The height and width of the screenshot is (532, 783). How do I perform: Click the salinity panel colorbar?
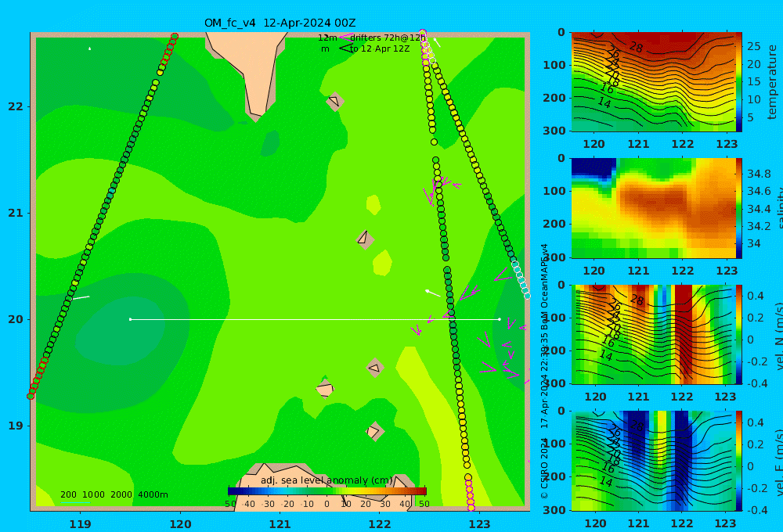739,208
